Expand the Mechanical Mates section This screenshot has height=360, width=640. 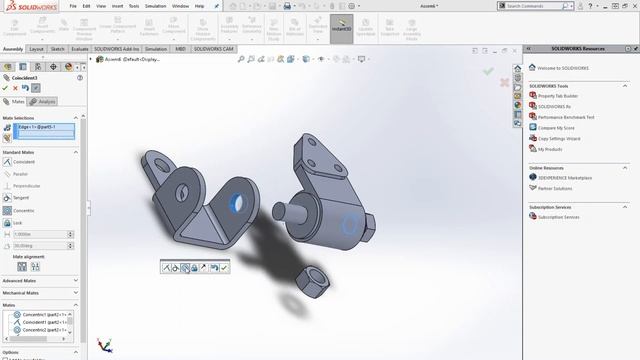pos(76,293)
